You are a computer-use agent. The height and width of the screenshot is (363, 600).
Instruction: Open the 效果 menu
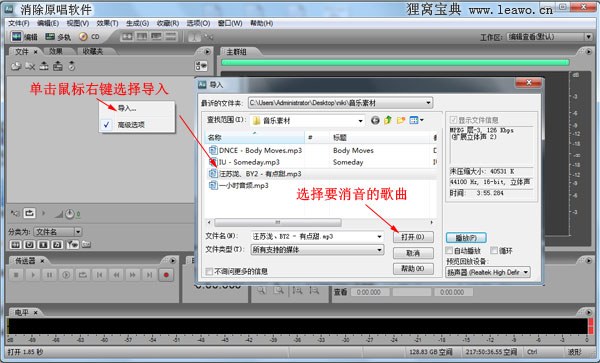point(107,23)
